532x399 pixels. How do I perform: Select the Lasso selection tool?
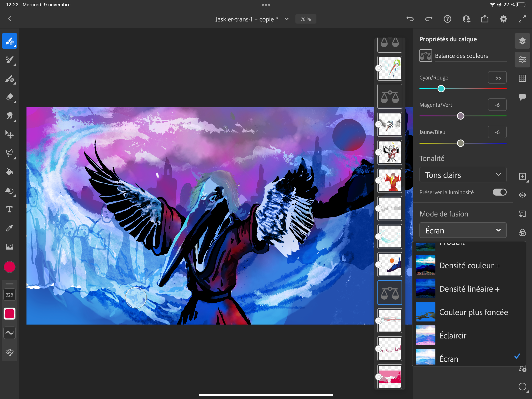click(10, 153)
